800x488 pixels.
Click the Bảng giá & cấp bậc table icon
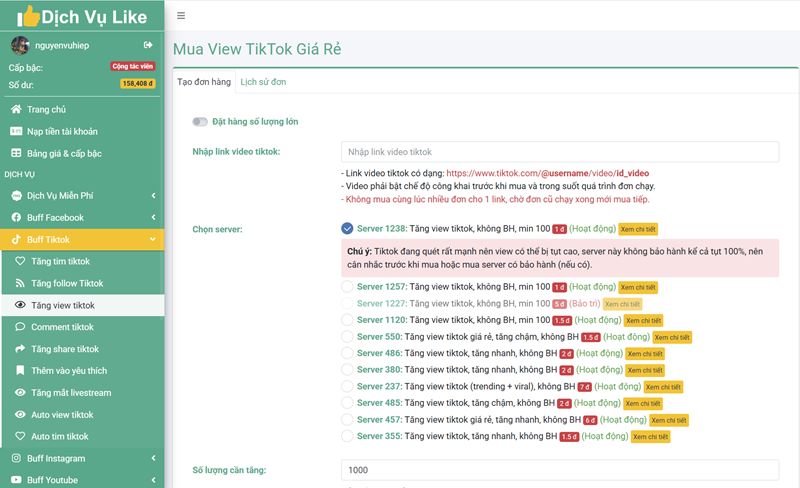click(16, 153)
